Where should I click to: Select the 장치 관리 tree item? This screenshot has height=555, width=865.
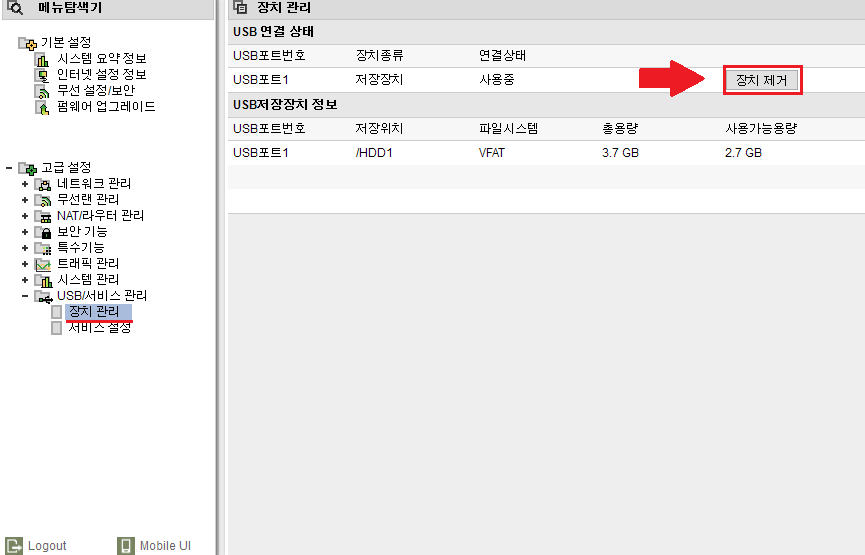98,312
